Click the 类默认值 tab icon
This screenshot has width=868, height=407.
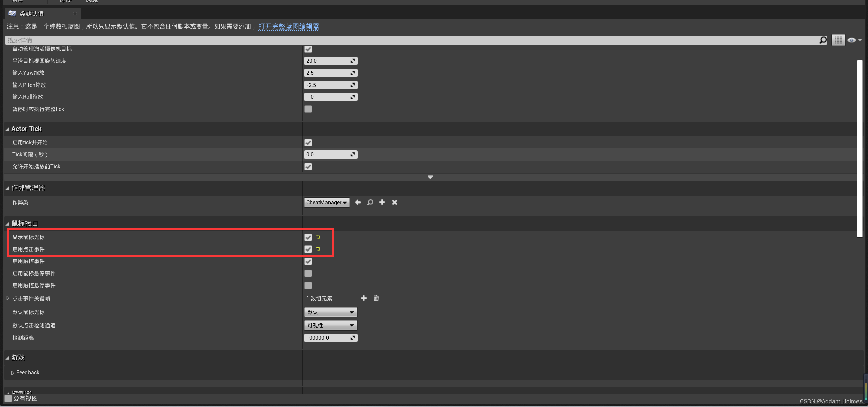pos(12,13)
